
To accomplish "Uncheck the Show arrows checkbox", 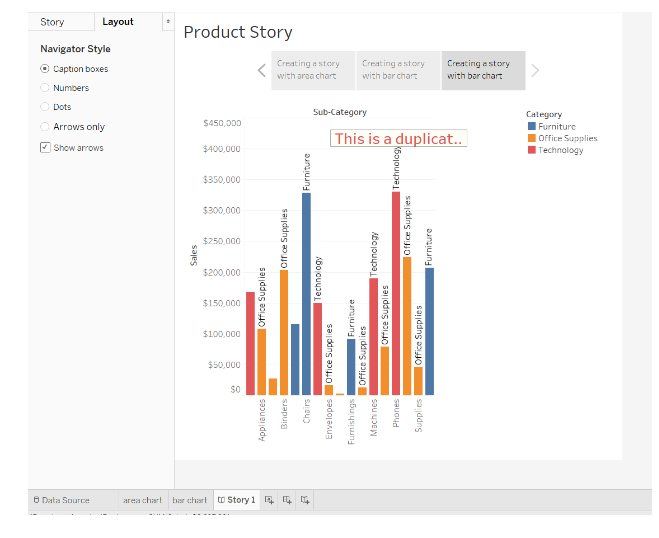I will click(x=45, y=148).
